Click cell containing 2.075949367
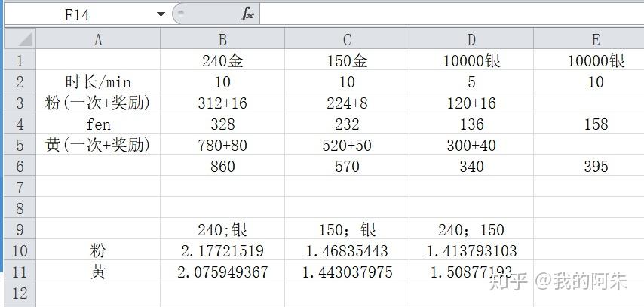Viewport: 644px width, 307px height. [222, 272]
